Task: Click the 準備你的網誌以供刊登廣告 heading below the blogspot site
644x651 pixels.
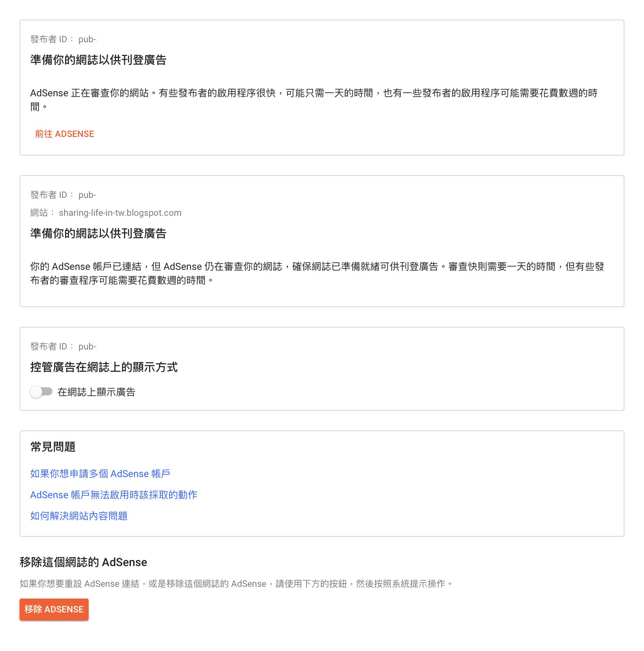Action: coord(98,234)
